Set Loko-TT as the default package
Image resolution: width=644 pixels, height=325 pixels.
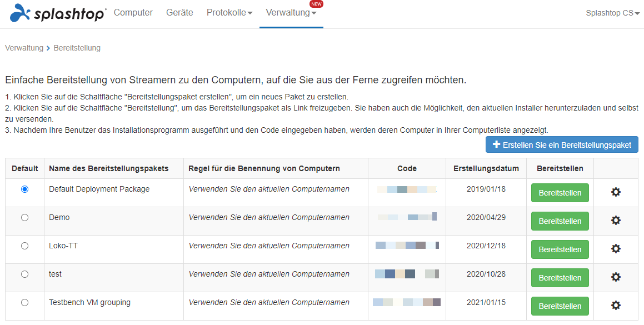pyautogui.click(x=24, y=246)
